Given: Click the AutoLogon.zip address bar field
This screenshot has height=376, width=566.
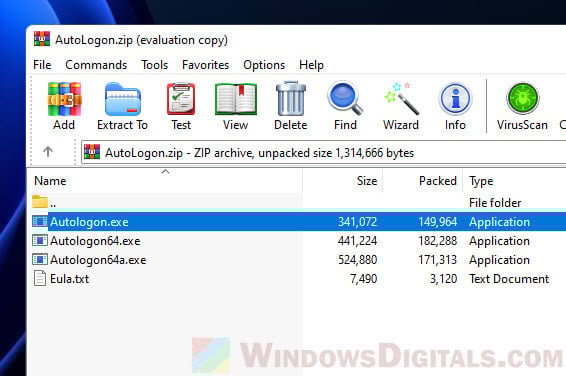Looking at the screenshot, I should (x=323, y=153).
